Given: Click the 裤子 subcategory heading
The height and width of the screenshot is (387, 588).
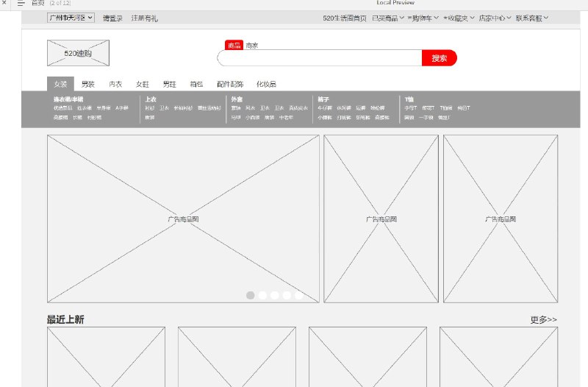Looking at the screenshot, I should pyautogui.click(x=323, y=99).
